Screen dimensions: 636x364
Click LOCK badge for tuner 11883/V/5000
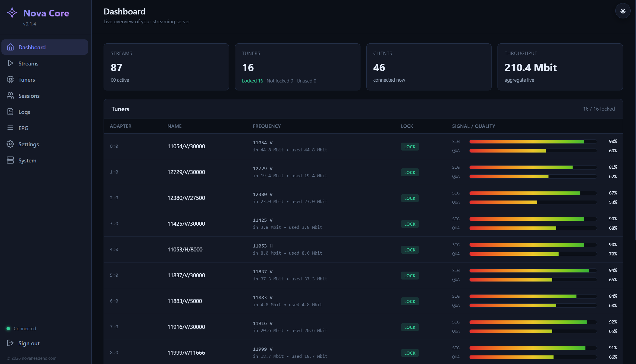[410, 301]
